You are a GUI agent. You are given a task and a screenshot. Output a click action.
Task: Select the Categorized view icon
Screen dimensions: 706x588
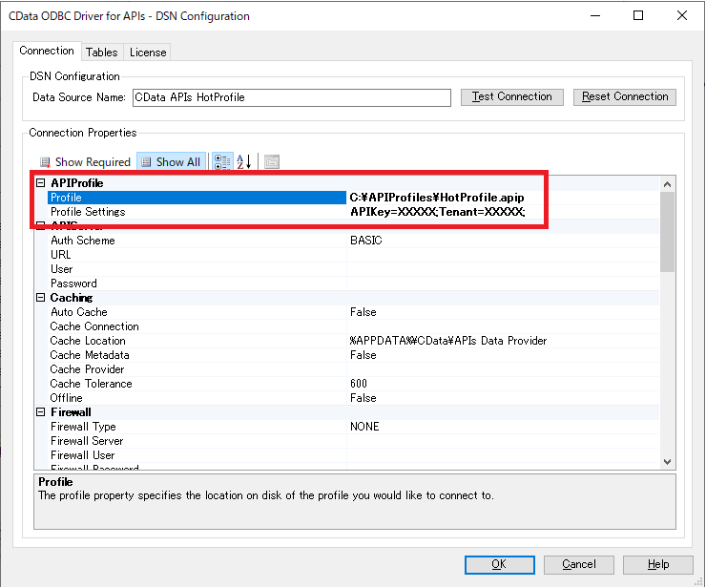click(x=222, y=161)
